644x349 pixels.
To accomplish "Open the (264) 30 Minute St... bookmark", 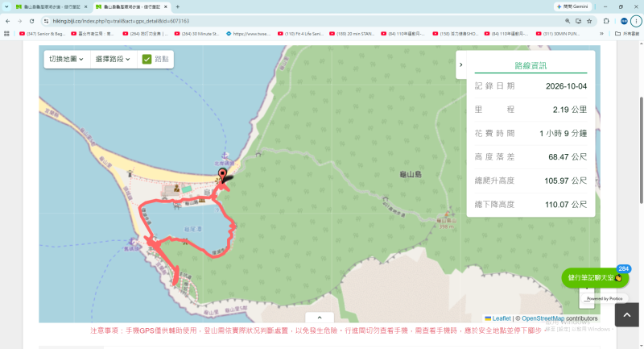I will tap(197, 34).
